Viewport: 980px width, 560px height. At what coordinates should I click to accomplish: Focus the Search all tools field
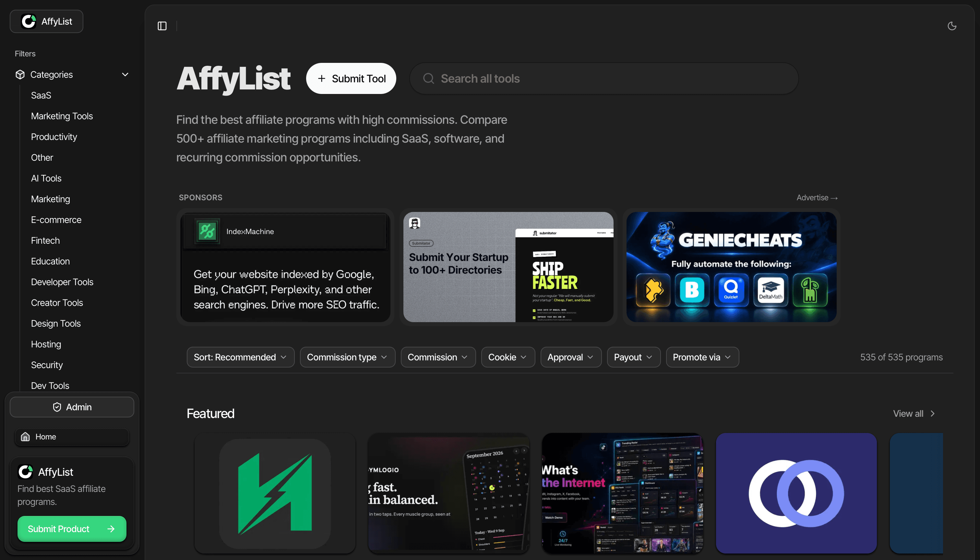604,78
